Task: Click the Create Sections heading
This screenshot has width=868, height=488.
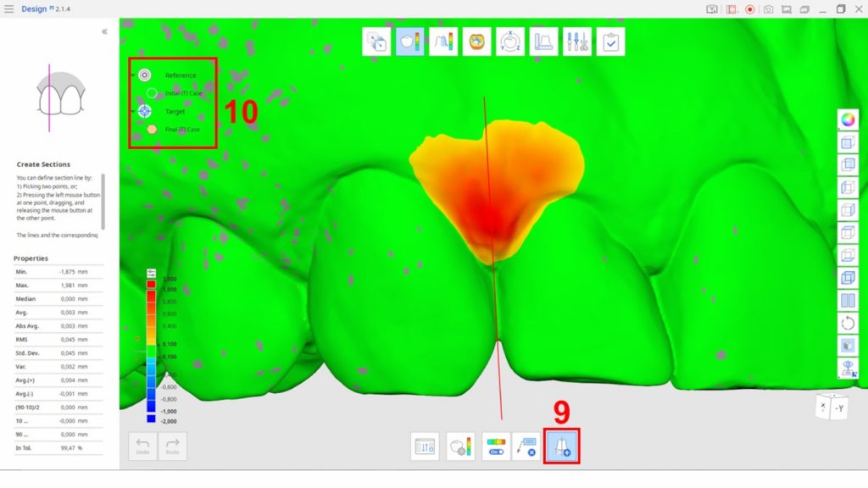Action: click(43, 164)
